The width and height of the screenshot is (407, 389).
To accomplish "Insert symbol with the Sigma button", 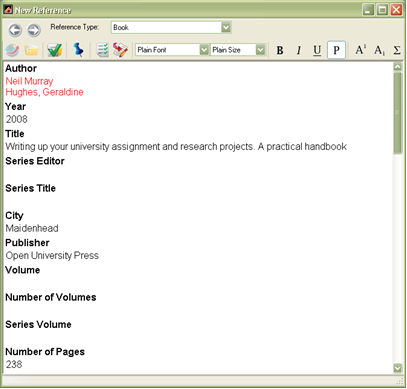I will click(x=397, y=50).
